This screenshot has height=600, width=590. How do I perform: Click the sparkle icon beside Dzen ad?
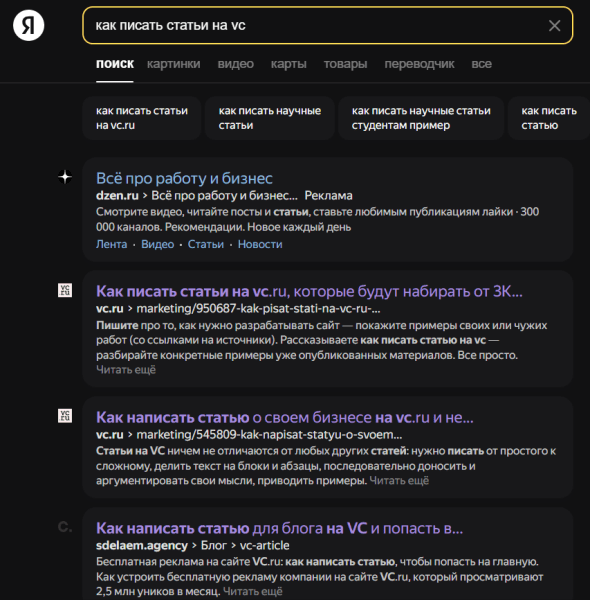65,177
